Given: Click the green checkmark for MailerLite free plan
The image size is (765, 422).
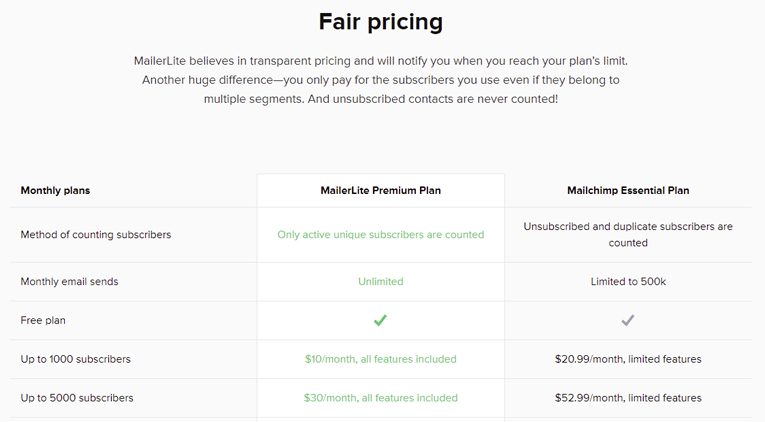Looking at the screenshot, I should [380, 321].
